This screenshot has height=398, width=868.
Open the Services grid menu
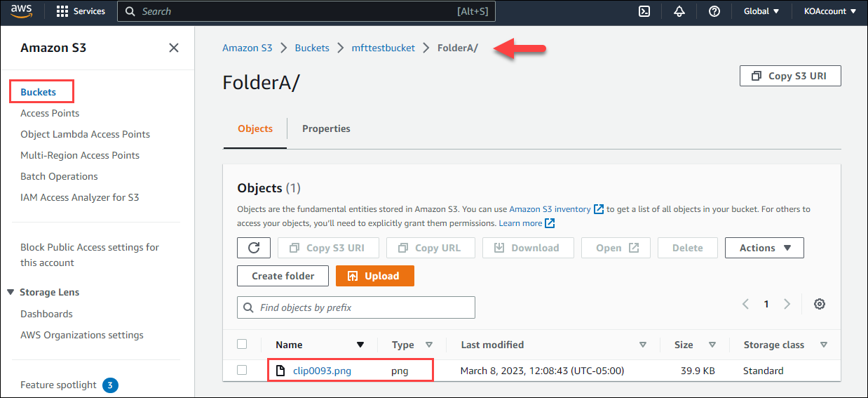coord(80,11)
